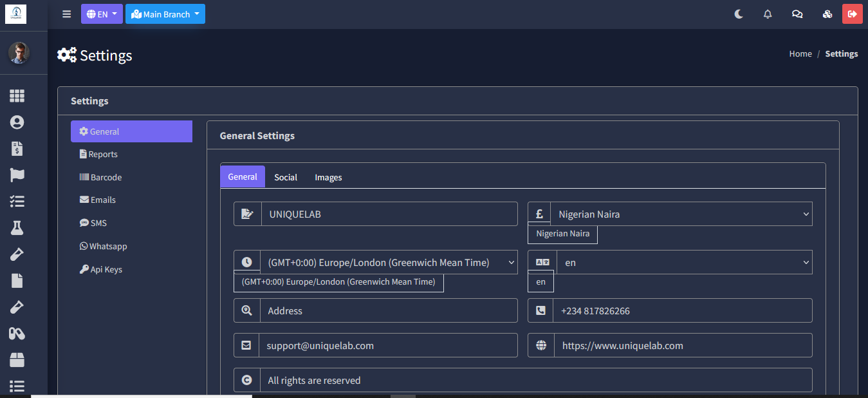Viewport: 868px width, 398px height.
Task: Expand the EN language dropdown in the top bar
Action: 102,14
